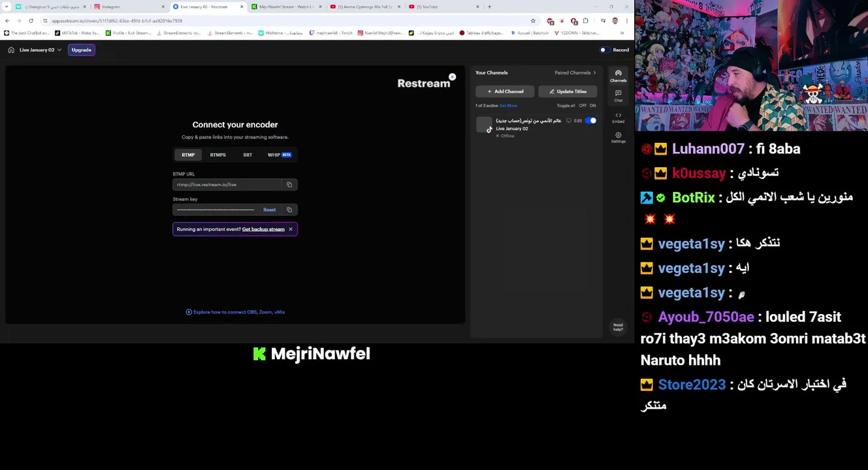This screenshot has width=868, height=470.
Task: Open the TikTok - Make Your bookmark
Action: tap(77, 33)
